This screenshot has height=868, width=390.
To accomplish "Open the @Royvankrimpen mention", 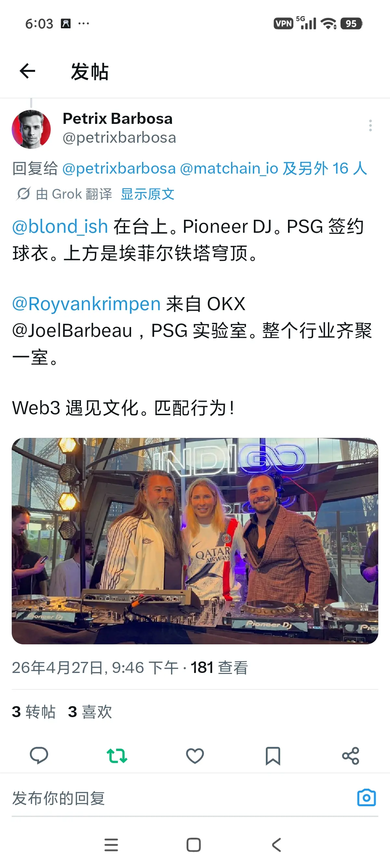I will [x=86, y=304].
